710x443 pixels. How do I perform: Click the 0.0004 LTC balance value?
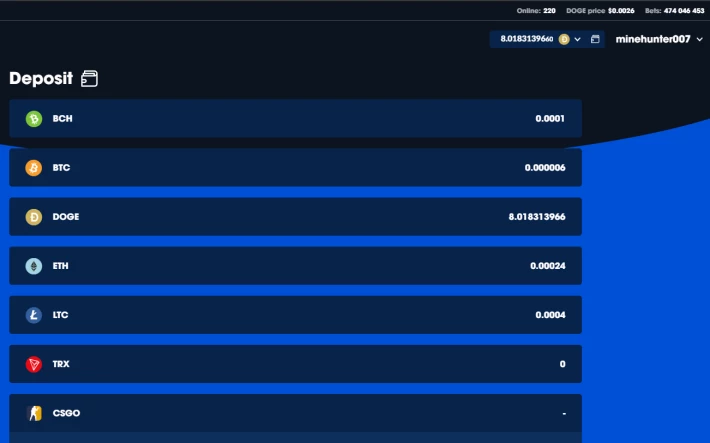coord(551,315)
